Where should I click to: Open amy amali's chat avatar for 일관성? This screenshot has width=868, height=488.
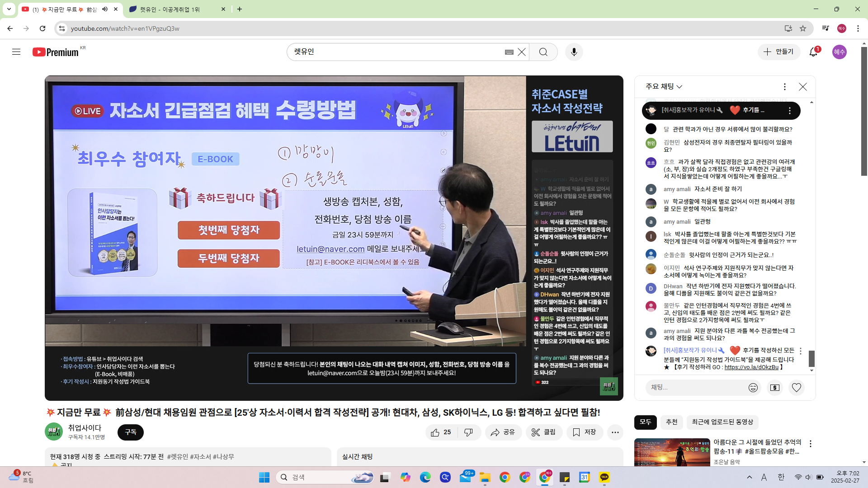pos(651,222)
